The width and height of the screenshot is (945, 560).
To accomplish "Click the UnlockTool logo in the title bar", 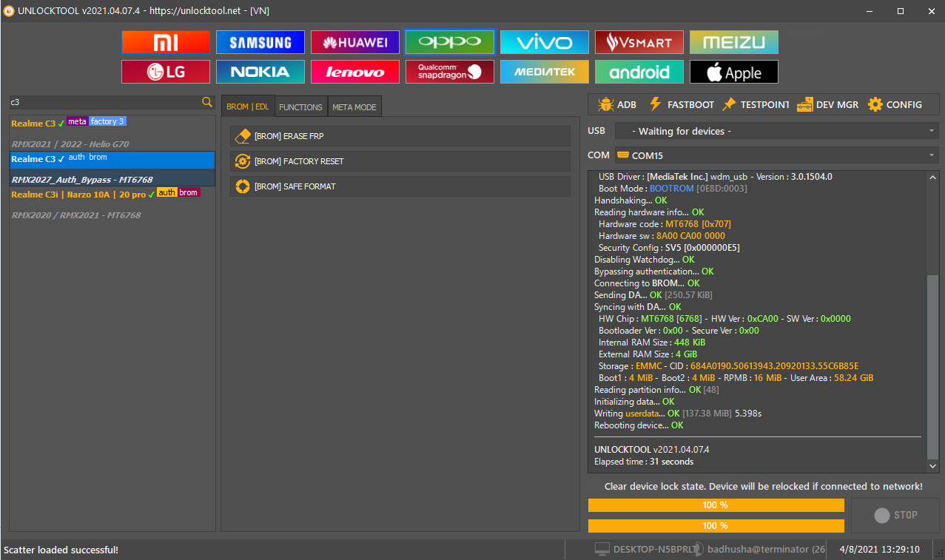I will coord(9,11).
